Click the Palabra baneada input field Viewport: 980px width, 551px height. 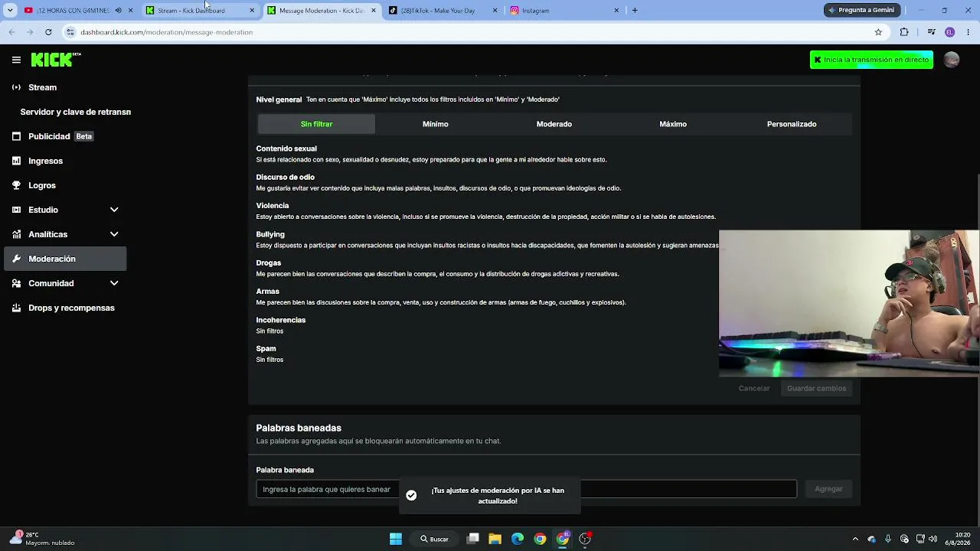tap(526, 489)
